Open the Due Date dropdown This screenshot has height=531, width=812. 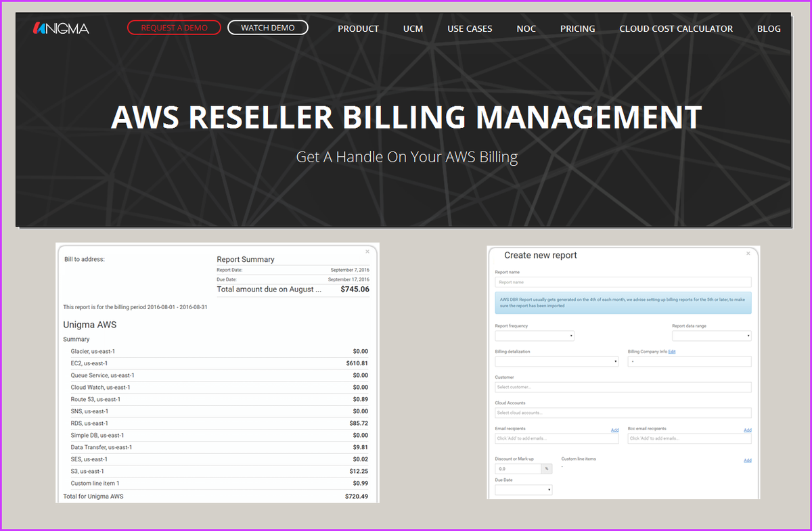click(x=524, y=490)
